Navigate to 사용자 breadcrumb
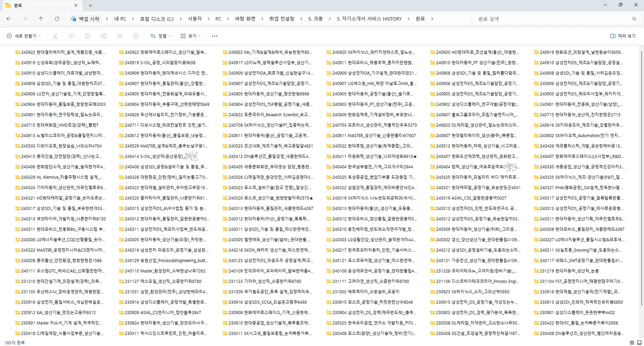This screenshot has height=346, width=644. pyautogui.click(x=195, y=19)
